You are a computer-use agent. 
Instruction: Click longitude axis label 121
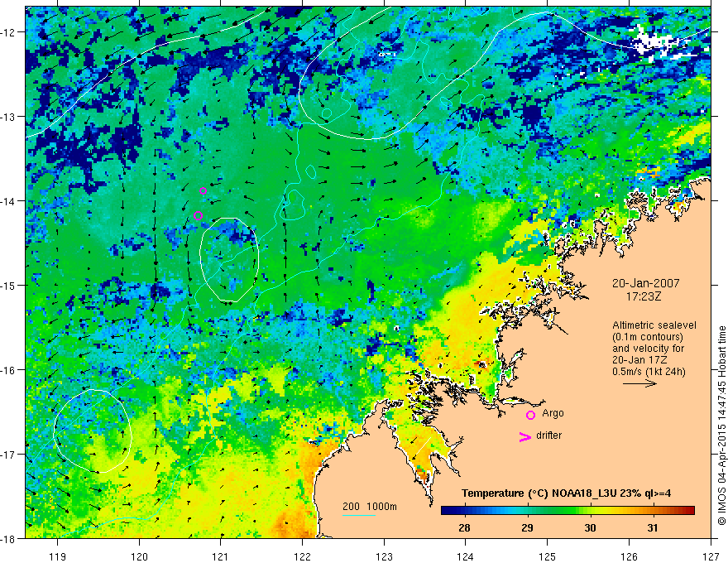coord(221,556)
